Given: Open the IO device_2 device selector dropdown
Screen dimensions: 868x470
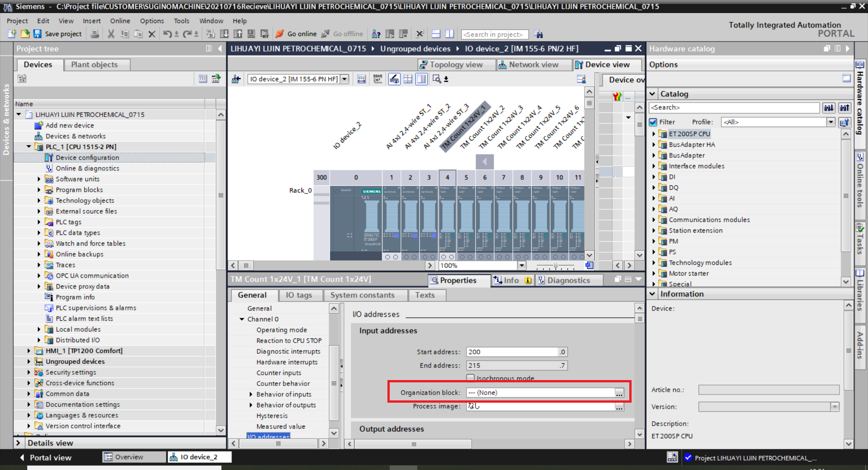Looking at the screenshot, I should pos(344,79).
